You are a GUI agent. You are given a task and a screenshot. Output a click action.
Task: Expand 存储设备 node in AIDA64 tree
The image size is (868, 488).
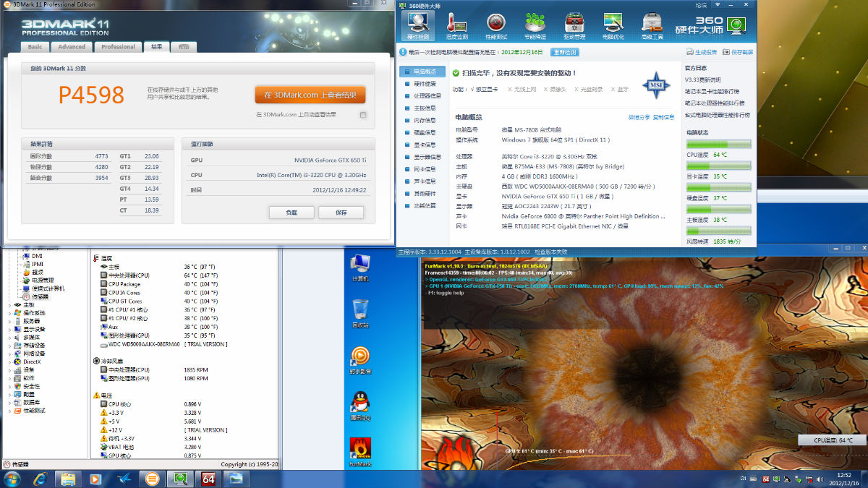point(10,346)
